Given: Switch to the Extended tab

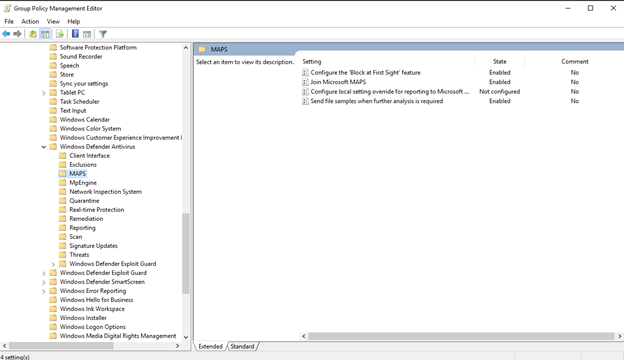Looking at the screenshot, I should [x=211, y=346].
